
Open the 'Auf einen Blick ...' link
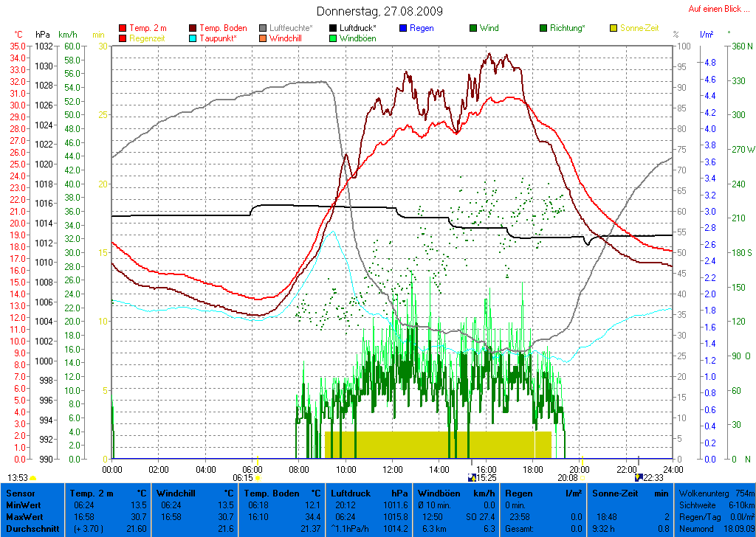(x=715, y=9)
